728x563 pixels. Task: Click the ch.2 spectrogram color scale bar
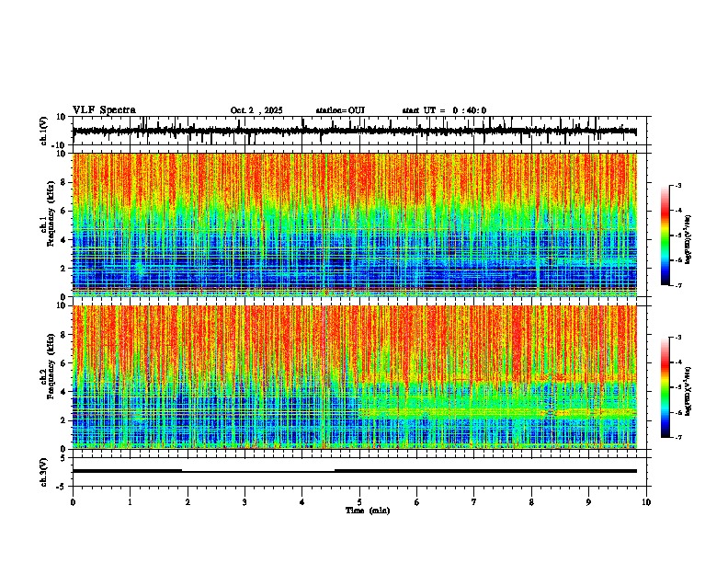[665, 387]
